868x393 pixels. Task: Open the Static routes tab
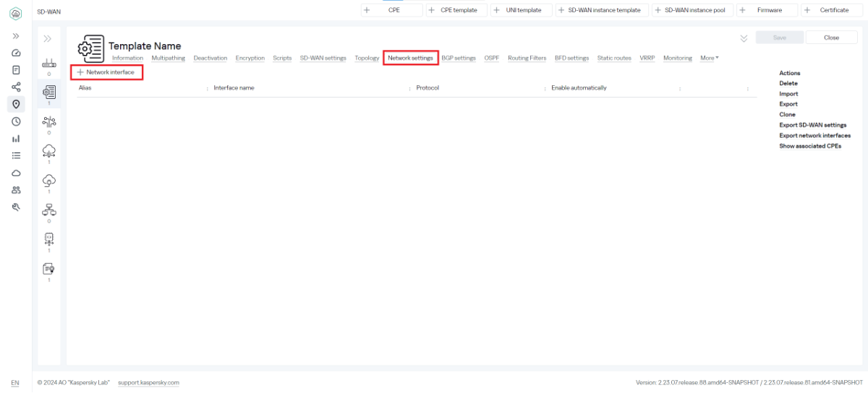pos(614,58)
